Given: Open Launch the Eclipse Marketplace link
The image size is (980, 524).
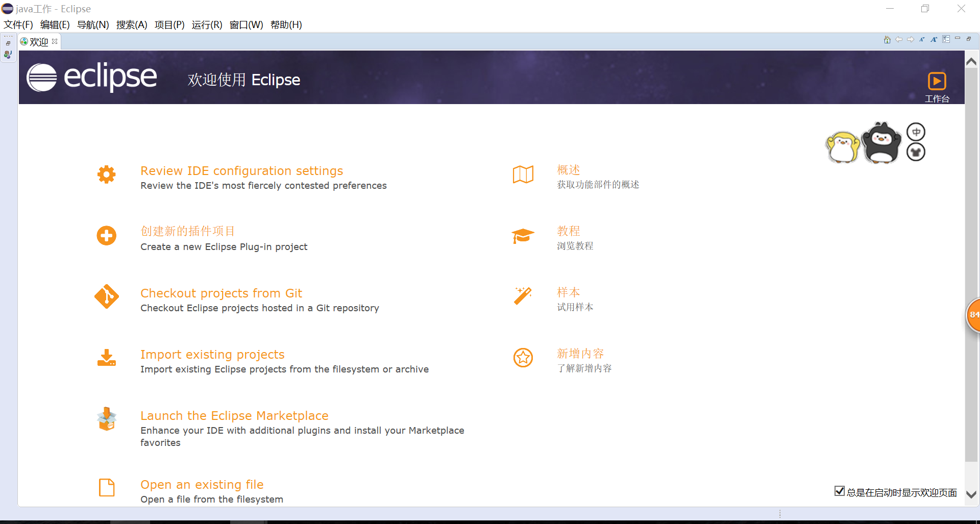Looking at the screenshot, I should pyautogui.click(x=234, y=415).
